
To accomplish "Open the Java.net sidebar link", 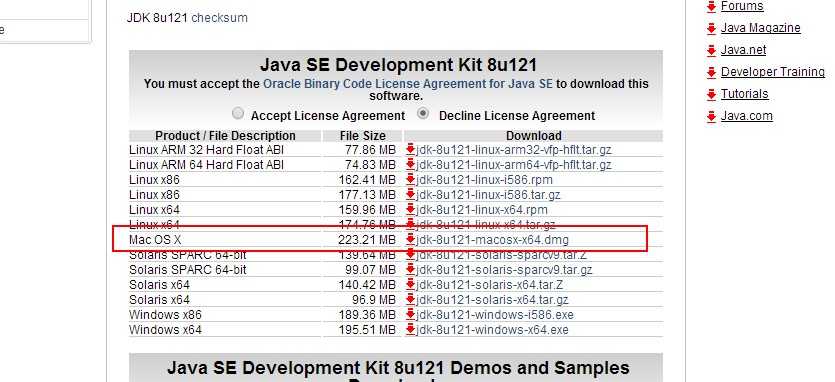I will tap(743, 50).
